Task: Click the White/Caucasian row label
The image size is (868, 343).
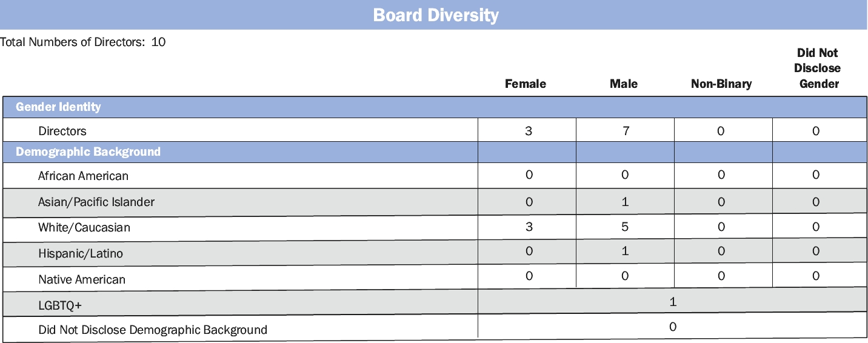Action: coord(84,228)
